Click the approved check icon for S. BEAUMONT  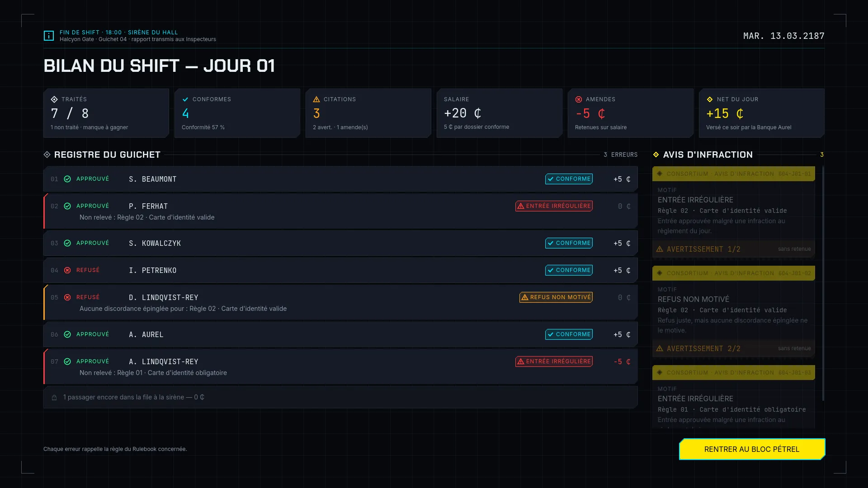point(67,179)
